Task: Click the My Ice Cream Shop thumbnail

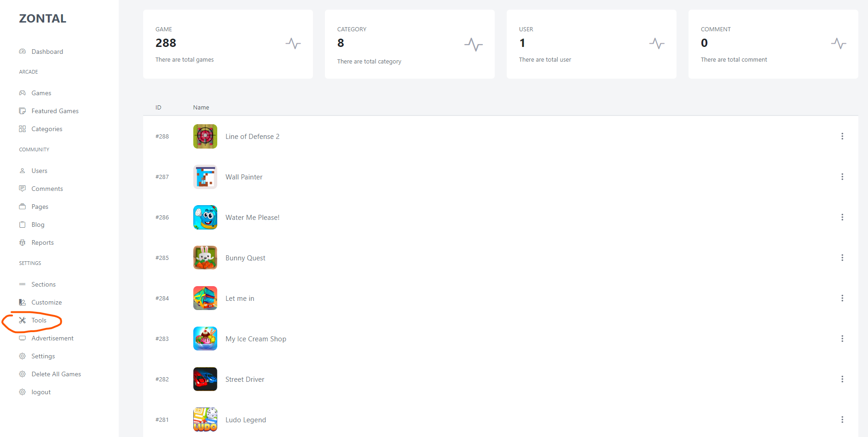Action: 205,339
